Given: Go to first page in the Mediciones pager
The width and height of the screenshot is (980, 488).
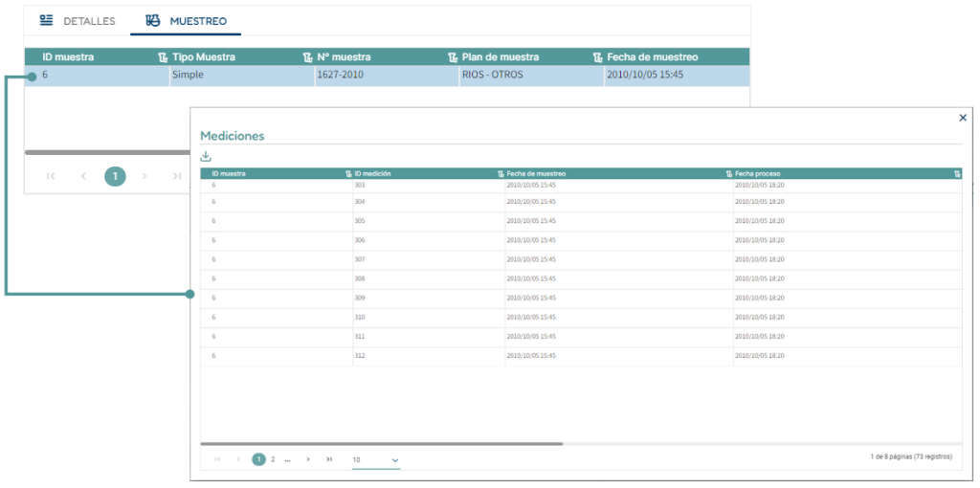Looking at the screenshot, I should 217,459.
